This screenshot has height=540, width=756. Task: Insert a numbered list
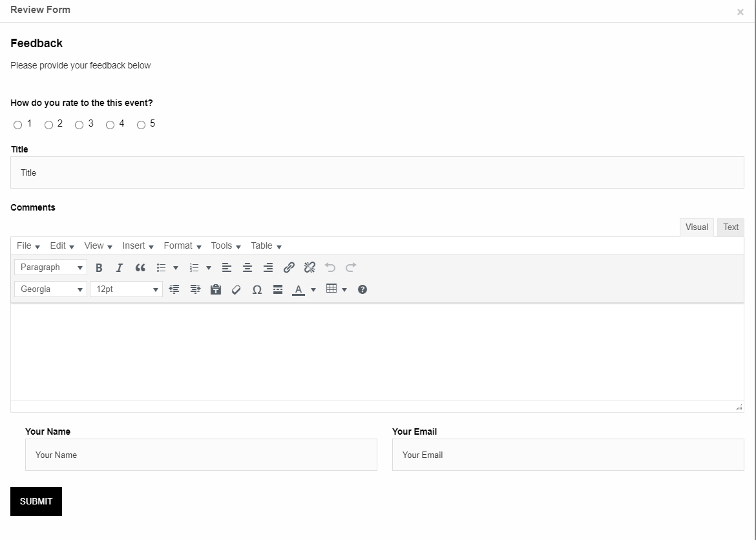pos(194,267)
